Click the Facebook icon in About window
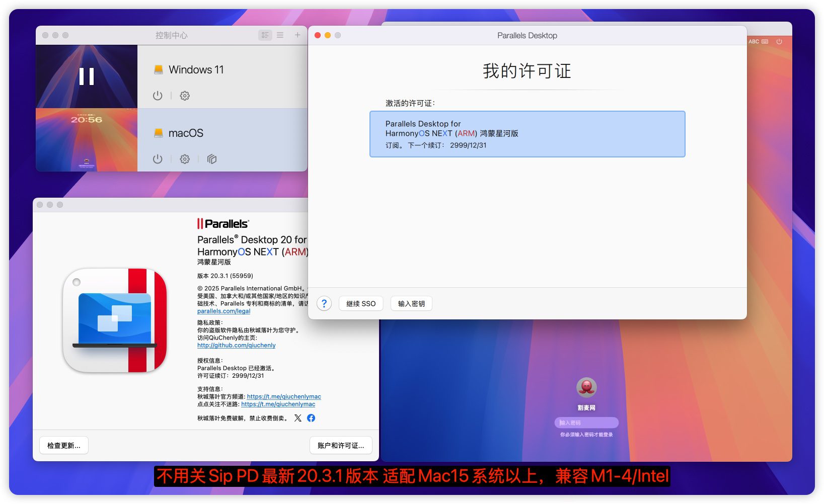Screen dimensions: 824x504 [311, 418]
